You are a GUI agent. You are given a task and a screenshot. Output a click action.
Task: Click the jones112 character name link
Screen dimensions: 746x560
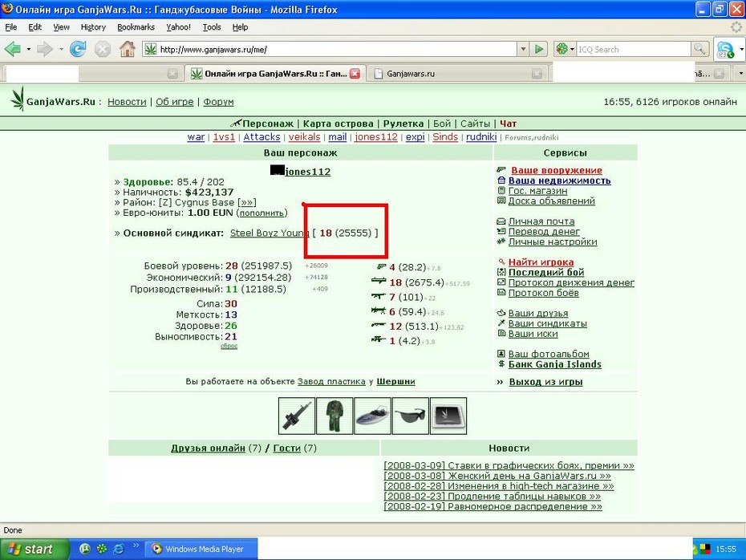pyautogui.click(x=308, y=172)
